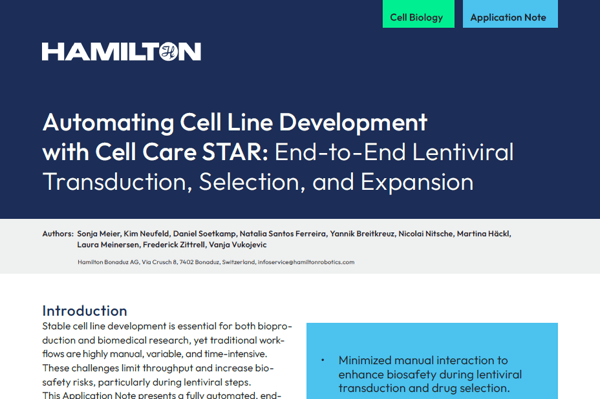
Task: Click the Introduction heading
Action: click(x=85, y=311)
